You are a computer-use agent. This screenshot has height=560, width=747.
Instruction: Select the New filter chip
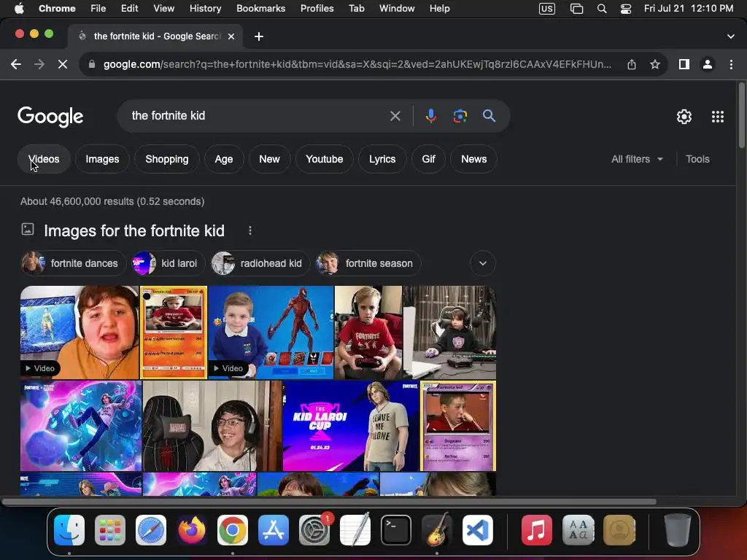(269, 159)
